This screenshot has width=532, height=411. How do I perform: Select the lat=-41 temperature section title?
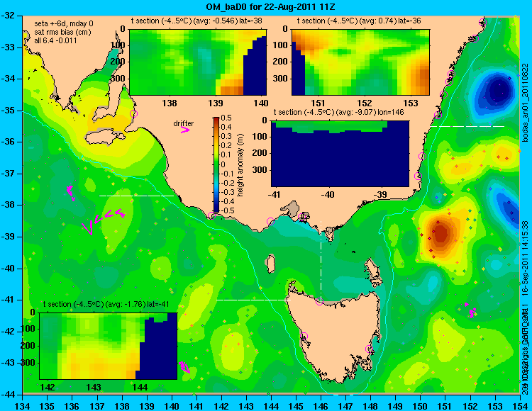pyautogui.click(x=106, y=304)
